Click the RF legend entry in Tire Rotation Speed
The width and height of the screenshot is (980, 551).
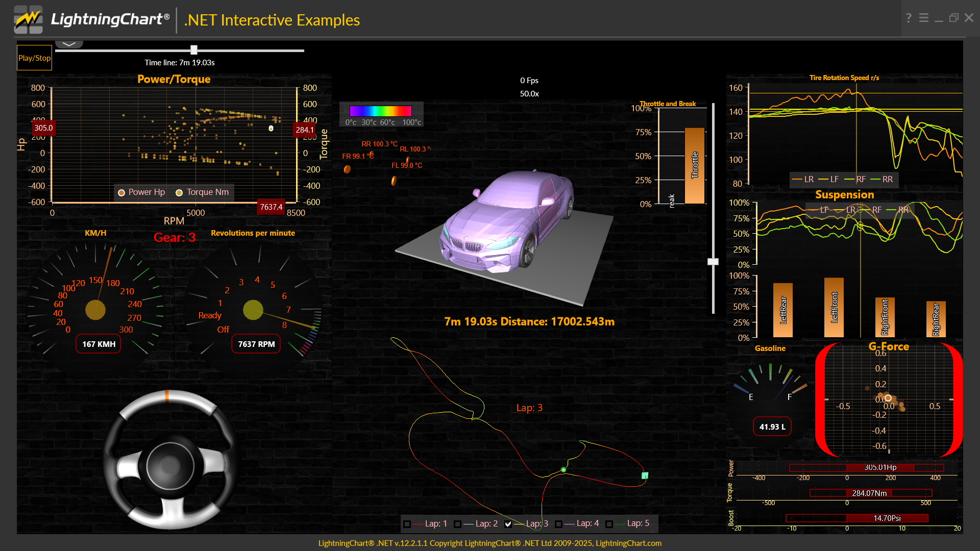(855, 180)
